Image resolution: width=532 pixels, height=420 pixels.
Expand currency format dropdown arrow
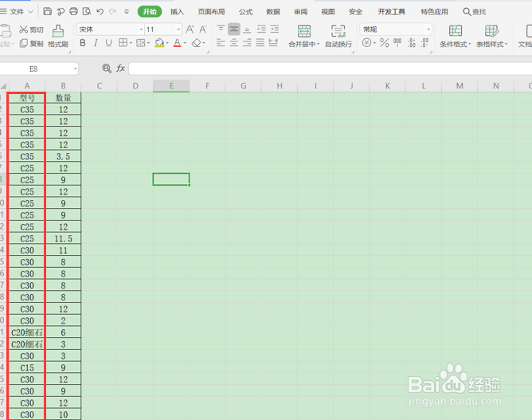click(374, 43)
